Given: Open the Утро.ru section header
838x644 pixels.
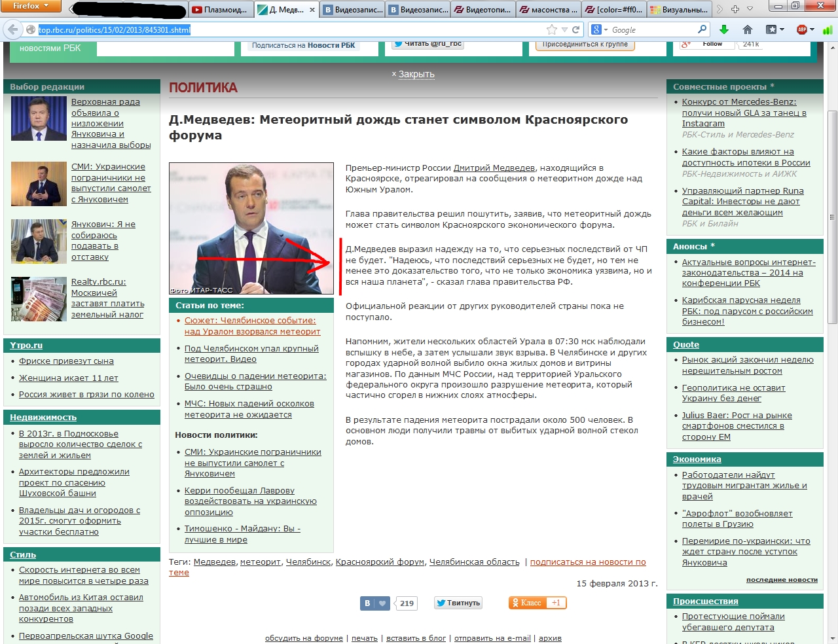Looking at the screenshot, I should (26, 345).
